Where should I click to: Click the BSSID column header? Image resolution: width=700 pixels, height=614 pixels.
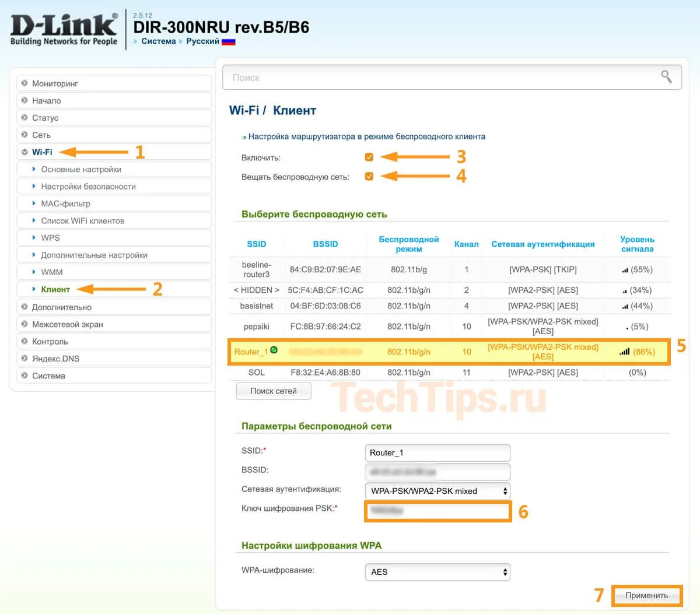click(325, 244)
